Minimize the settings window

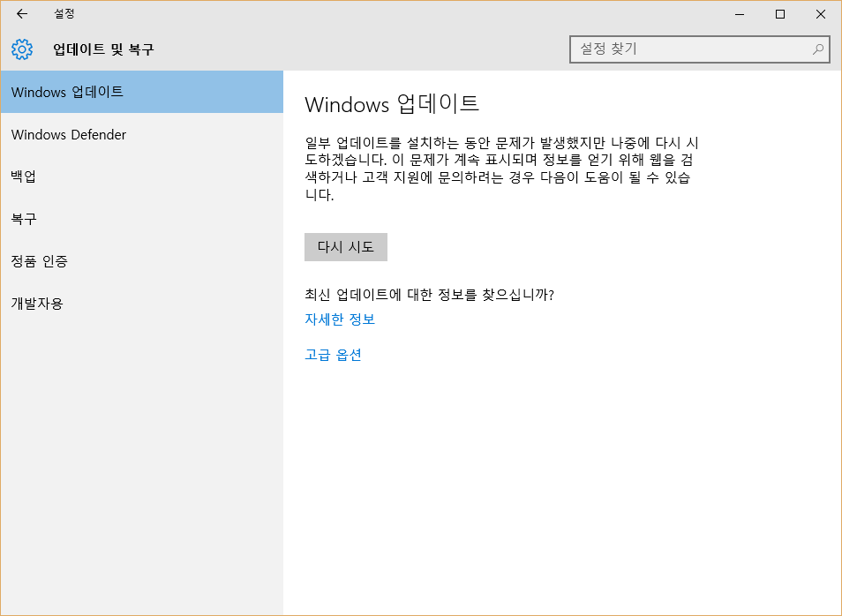(740, 14)
